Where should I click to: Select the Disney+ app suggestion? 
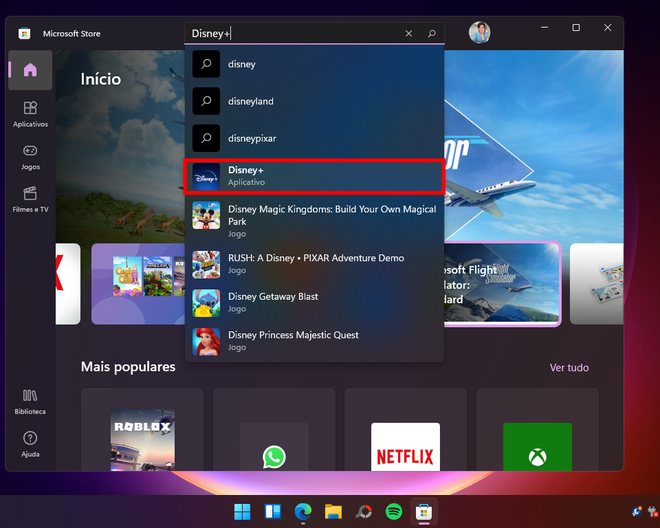[x=314, y=176]
